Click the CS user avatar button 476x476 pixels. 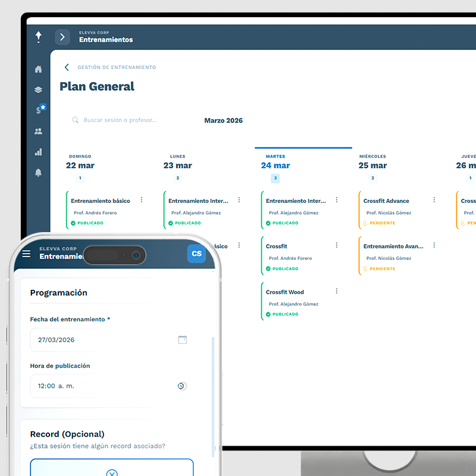pyautogui.click(x=196, y=253)
